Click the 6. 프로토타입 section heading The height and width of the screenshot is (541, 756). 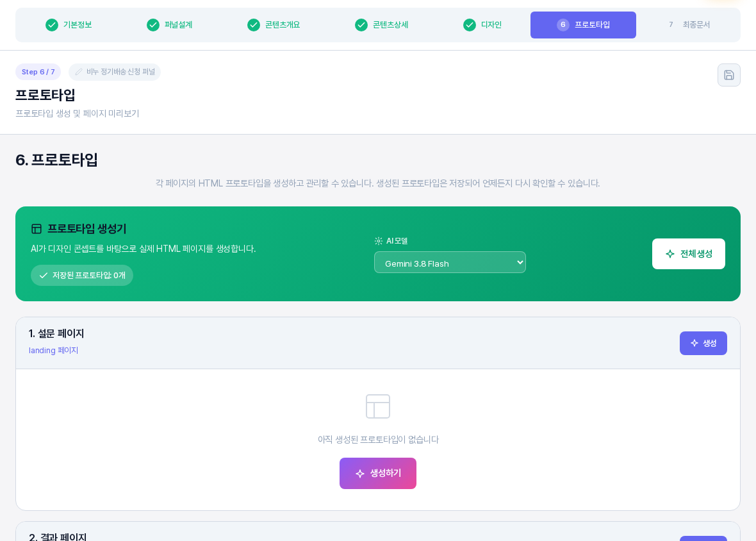(x=56, y=160)
